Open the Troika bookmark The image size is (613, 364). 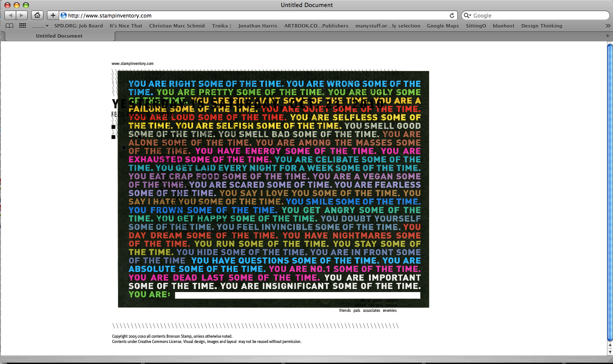click(x=222, y=26)
